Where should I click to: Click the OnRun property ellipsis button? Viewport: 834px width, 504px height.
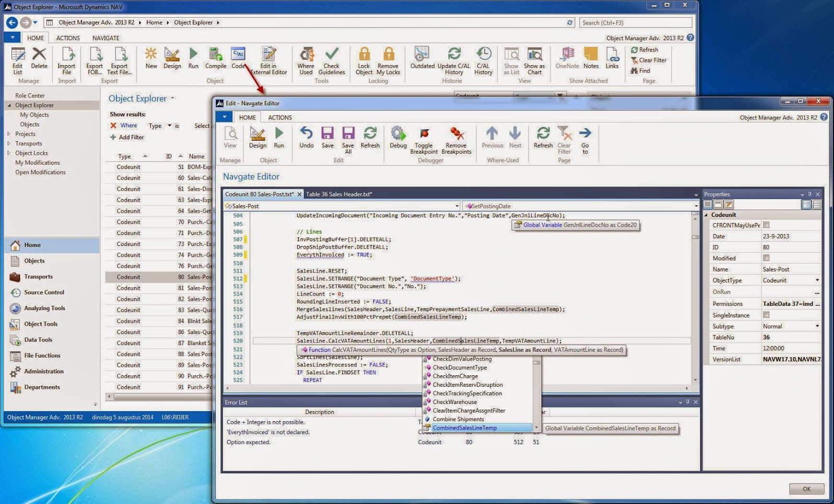point(817,292)
